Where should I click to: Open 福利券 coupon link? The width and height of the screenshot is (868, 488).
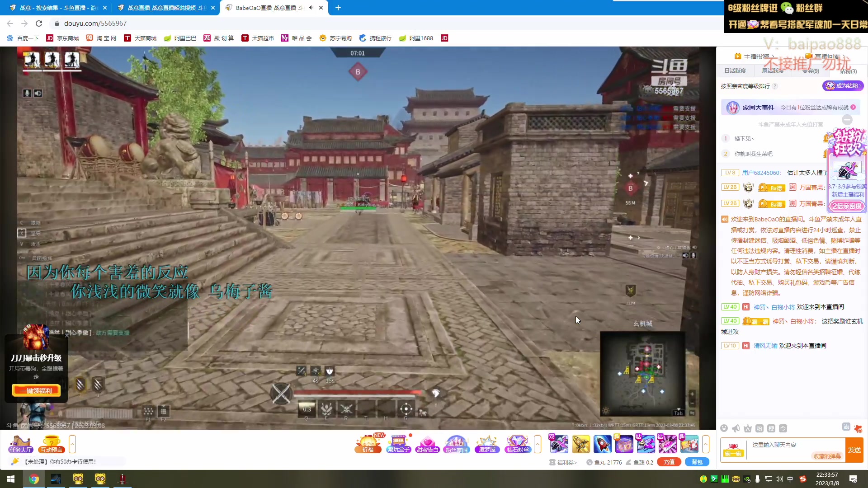click(563, 462)
